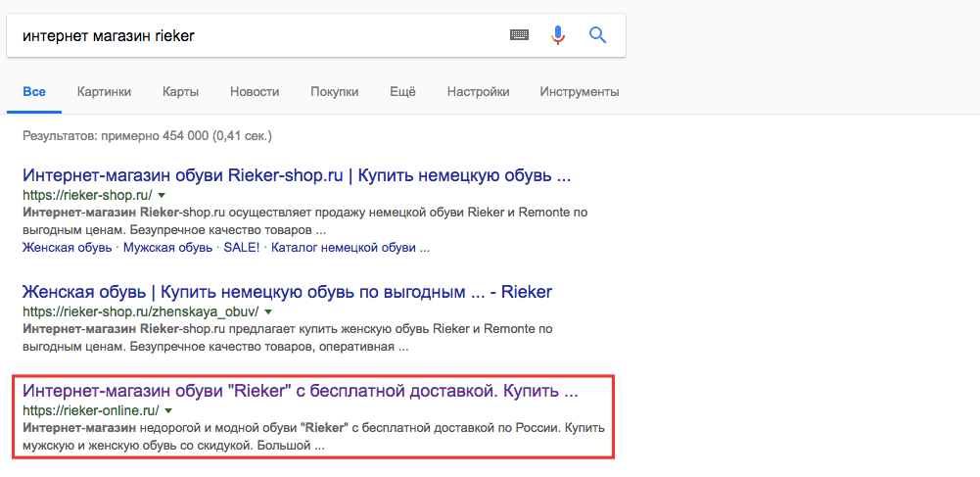
Task: Open the Новости tab
Action: point(255,92)
